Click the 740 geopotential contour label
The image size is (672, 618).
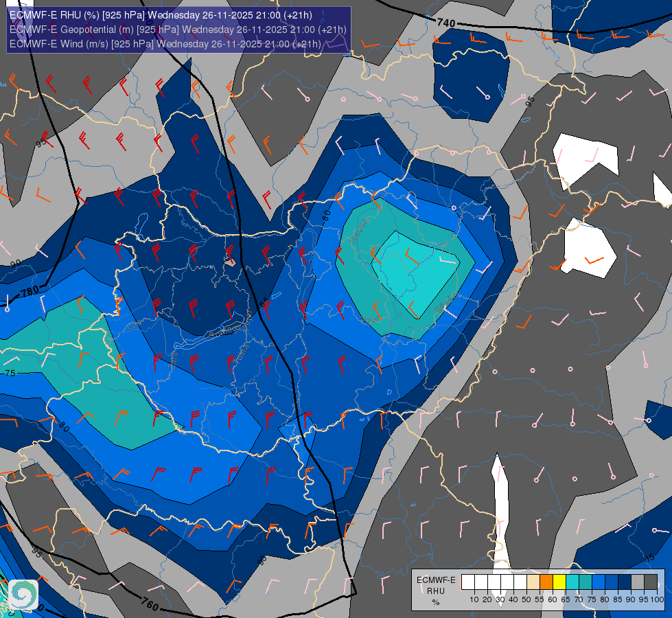click(446, 23)
